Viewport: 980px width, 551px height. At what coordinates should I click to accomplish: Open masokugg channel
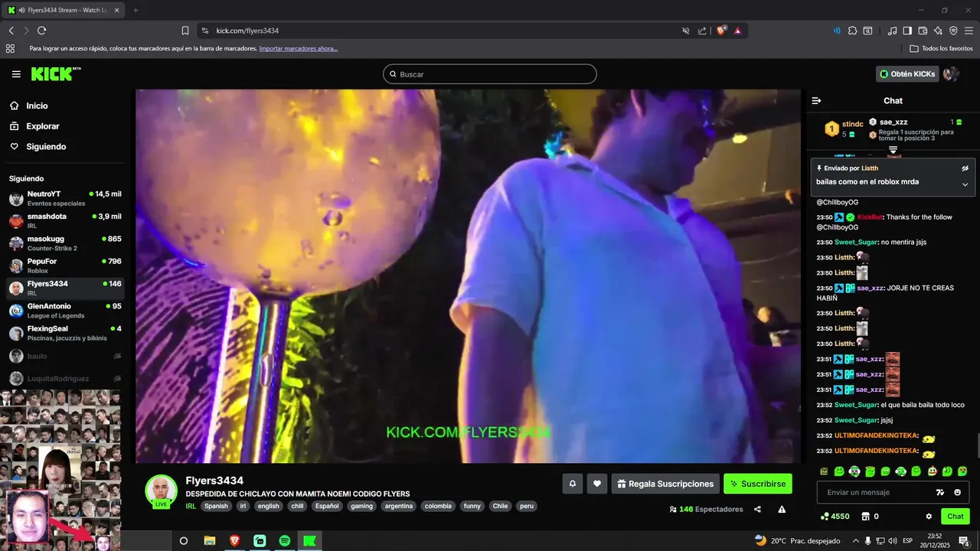pos(65,243)
